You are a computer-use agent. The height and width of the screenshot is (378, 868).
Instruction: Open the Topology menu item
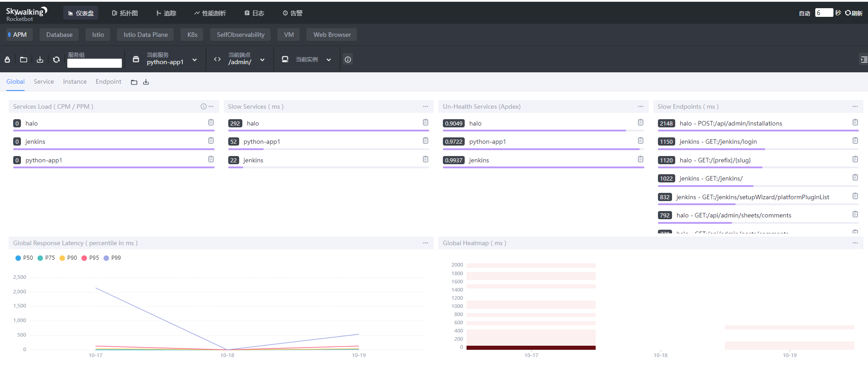pos(125,13)
